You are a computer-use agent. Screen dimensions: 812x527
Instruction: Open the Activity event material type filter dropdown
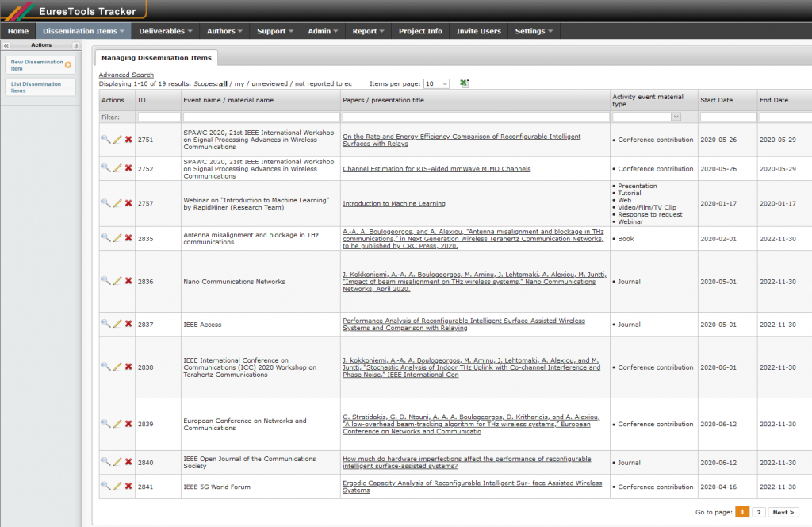pyautogui.click(x=676, y=117)
